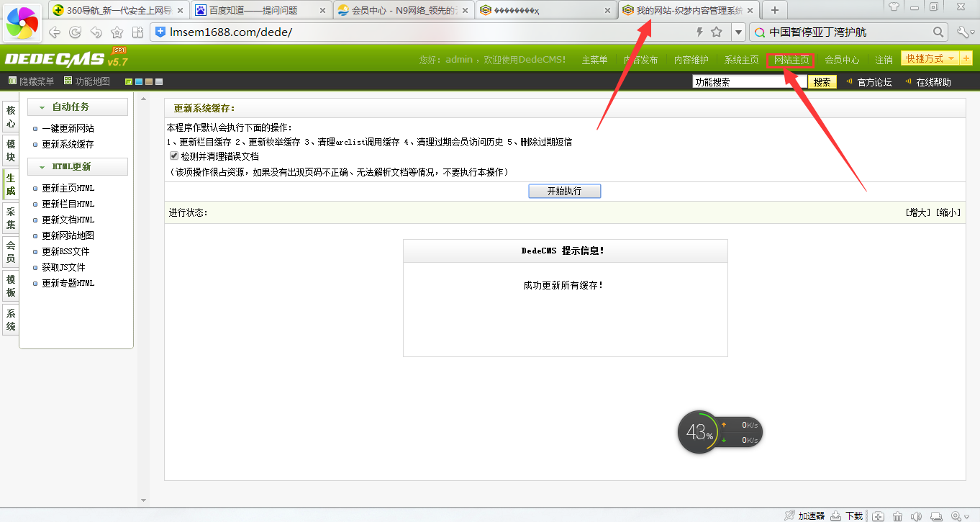Viewport: 980px width, 522px height.
Task: Uncheck the 检测并清理错误文档 checkbox
Action: pos(173,154)
